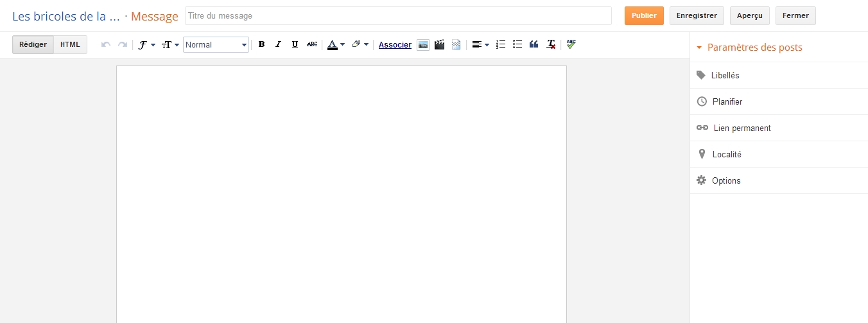Insert an image with the picture icon
Viewport: 868px width, 323px height.
tap(423, 44)
